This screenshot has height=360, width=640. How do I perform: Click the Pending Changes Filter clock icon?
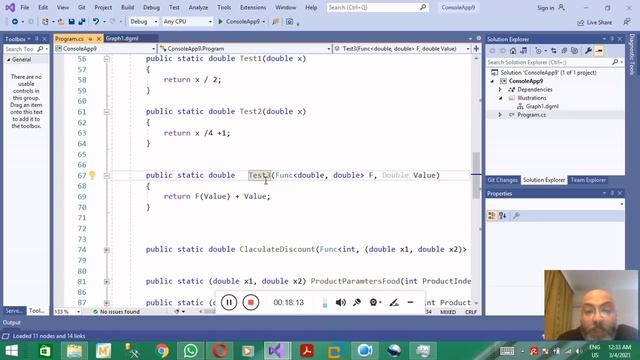coord(538,51)
